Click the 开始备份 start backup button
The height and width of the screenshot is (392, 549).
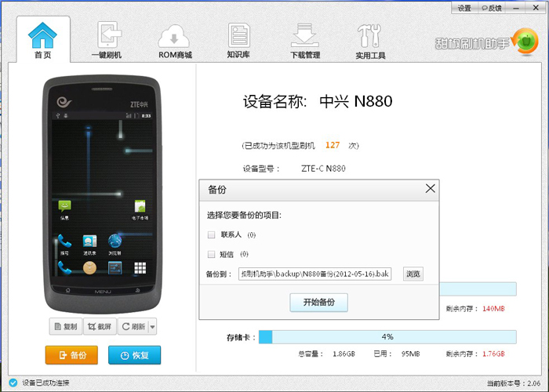point(318,303)
